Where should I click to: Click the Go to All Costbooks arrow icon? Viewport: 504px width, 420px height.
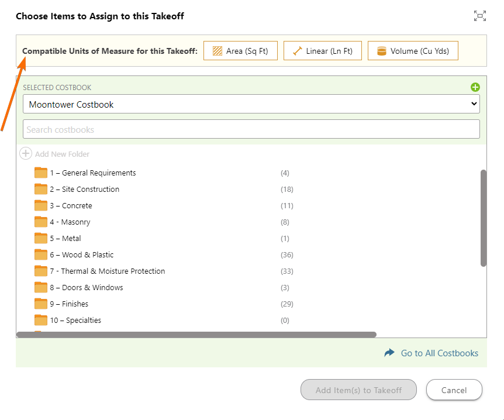[389, 353]
